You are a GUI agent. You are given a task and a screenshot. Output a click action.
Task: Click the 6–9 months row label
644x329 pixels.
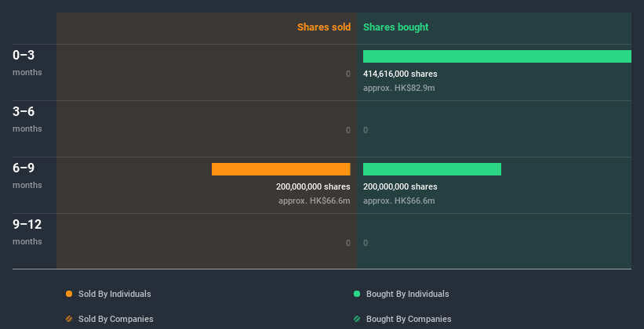coord(27,175)
